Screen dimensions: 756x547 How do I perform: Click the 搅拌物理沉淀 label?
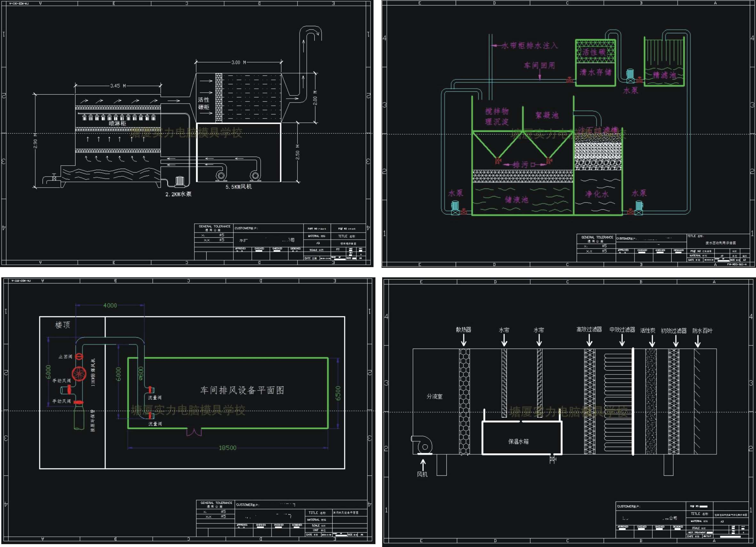(x=497, y=117)
